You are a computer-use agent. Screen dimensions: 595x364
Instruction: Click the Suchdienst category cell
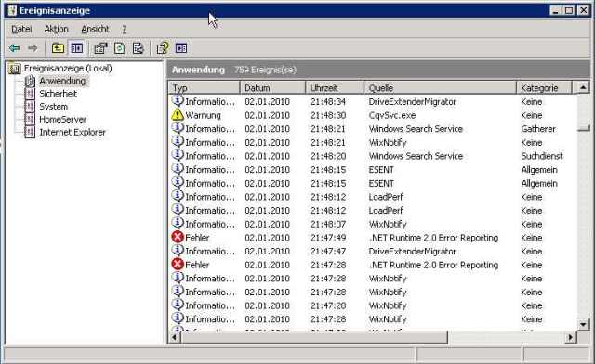pyautogui.click(x=542, y=156)
